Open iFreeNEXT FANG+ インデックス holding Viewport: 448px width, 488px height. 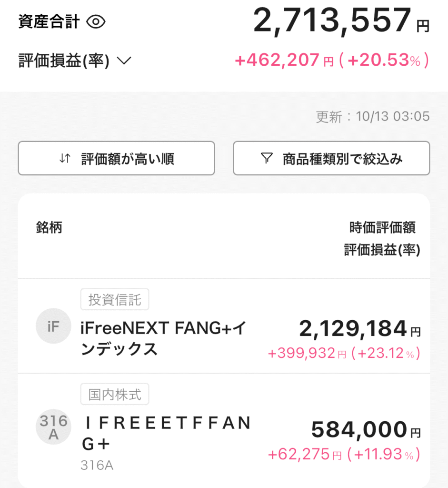click(x=164, y=338)
